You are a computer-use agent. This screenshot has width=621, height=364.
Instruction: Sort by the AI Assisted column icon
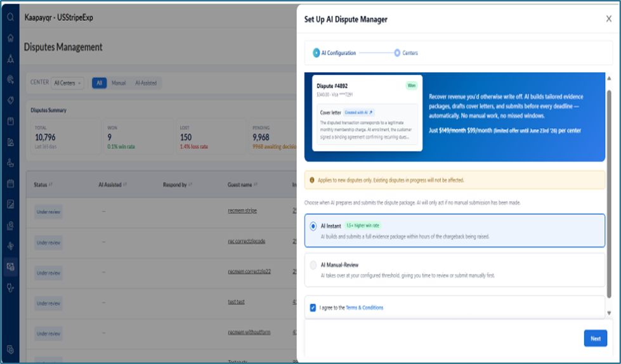pos(125,185)
